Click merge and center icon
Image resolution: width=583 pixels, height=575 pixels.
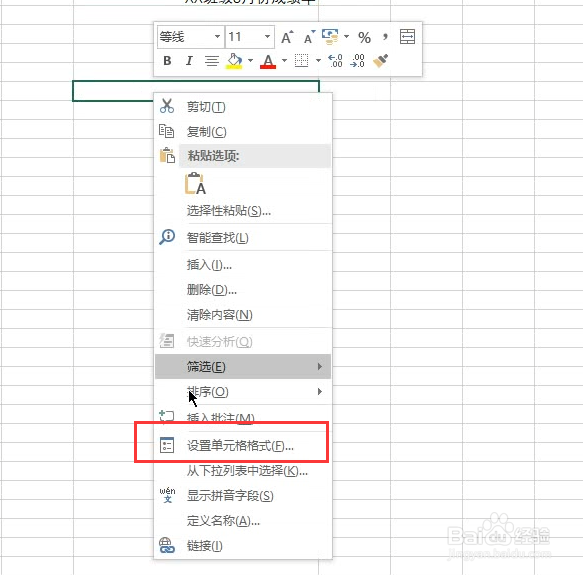(408, 37)
